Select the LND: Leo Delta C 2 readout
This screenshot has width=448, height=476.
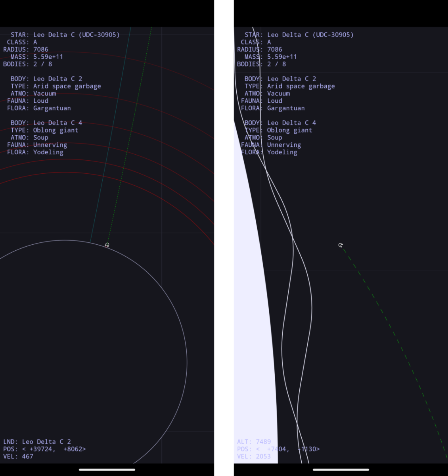coord(37,442)
